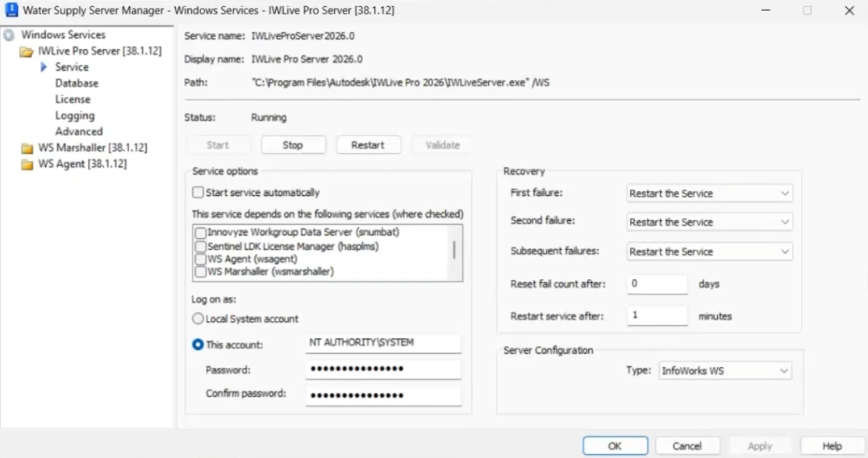This screenshot has height=458, width=868.
Task: Open the Database tree item
Action: [x=76, y=83]
